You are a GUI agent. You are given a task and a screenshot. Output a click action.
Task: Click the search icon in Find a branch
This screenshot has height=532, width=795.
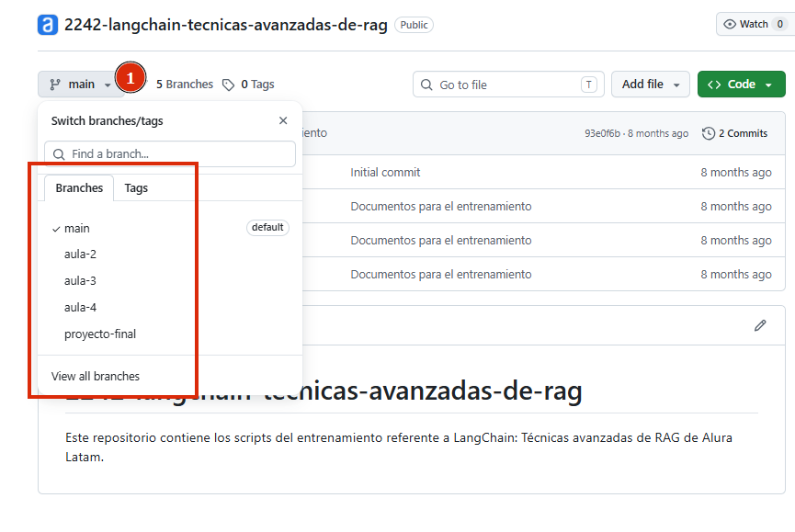[x=59, y=154]
